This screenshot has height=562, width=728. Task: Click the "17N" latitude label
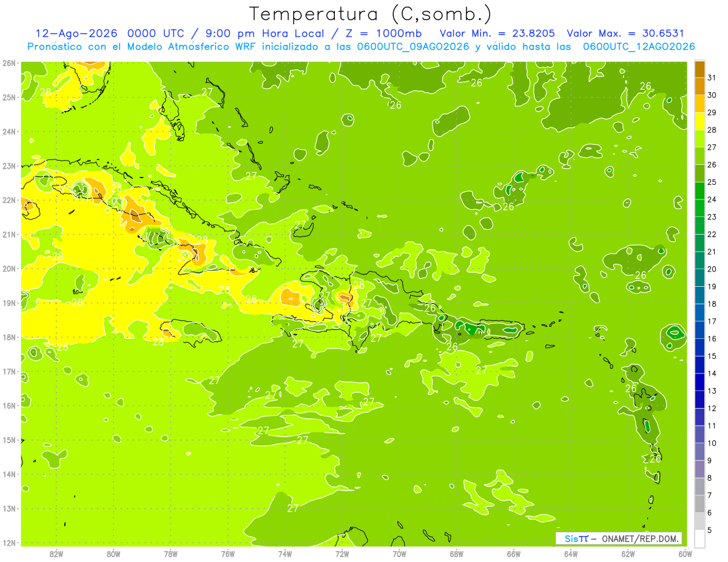click(9, 371)
